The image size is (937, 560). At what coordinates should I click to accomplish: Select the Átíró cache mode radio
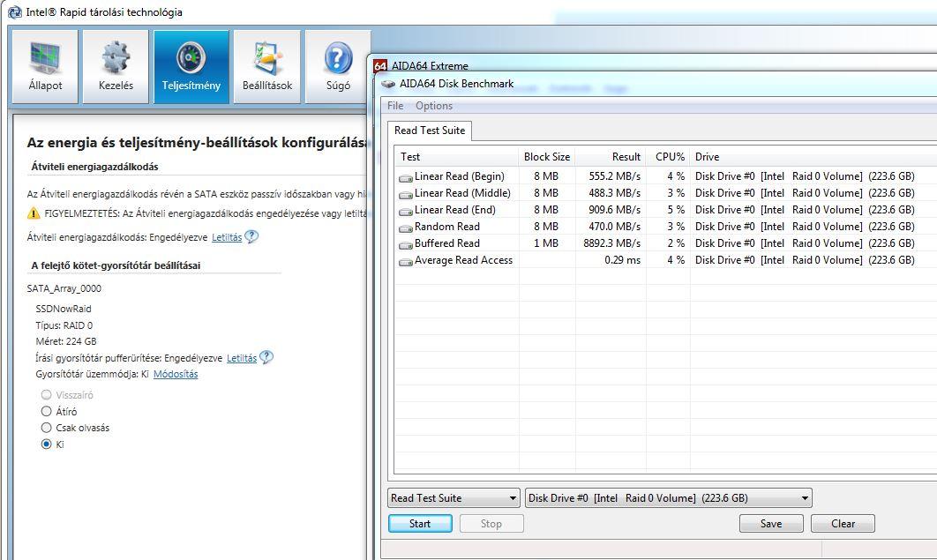click(x=46, y=411)
